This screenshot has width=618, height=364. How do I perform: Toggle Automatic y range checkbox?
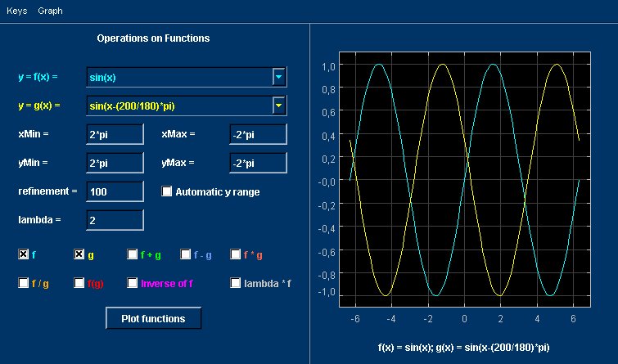(167, 191)
